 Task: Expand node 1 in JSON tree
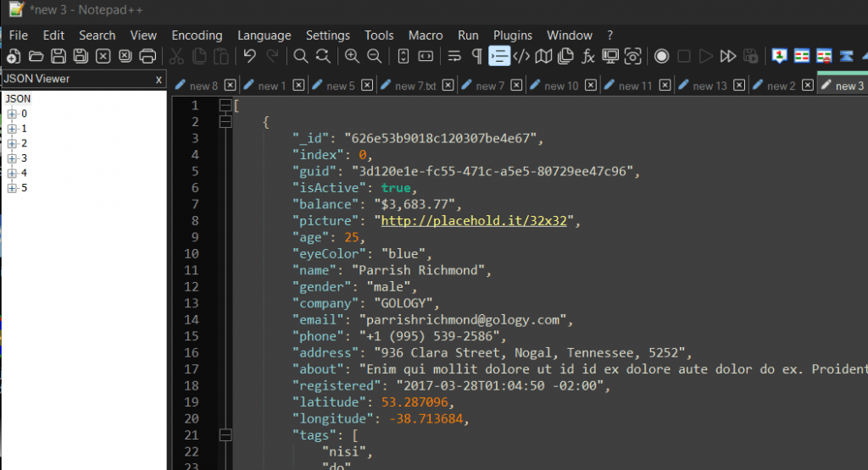coord(12,129)
